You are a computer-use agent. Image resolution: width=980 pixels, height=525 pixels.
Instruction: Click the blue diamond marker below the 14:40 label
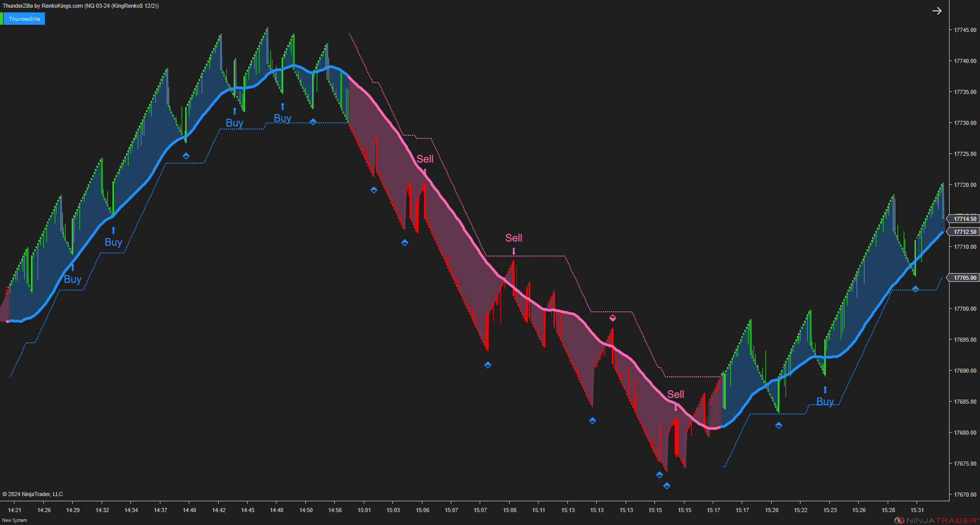(186, 155)
